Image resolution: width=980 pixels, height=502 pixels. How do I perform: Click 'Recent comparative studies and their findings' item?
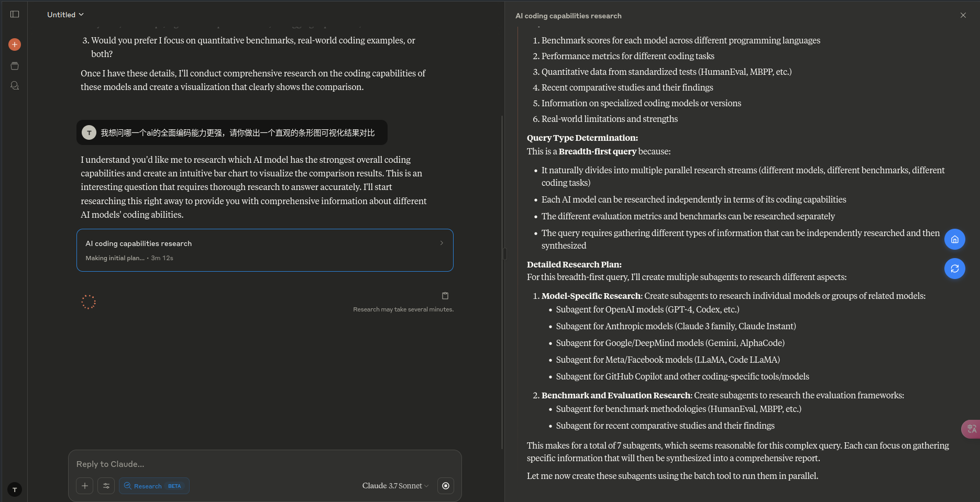(x=627, y=87)
